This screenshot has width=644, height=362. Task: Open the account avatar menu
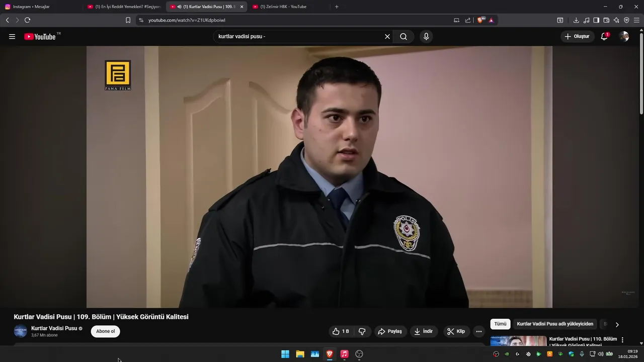click(624, 37)
